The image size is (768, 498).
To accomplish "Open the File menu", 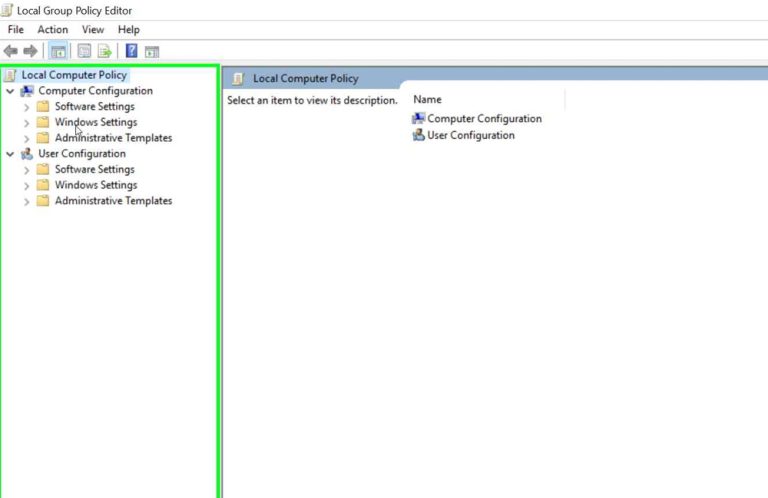I will (15, 30).
